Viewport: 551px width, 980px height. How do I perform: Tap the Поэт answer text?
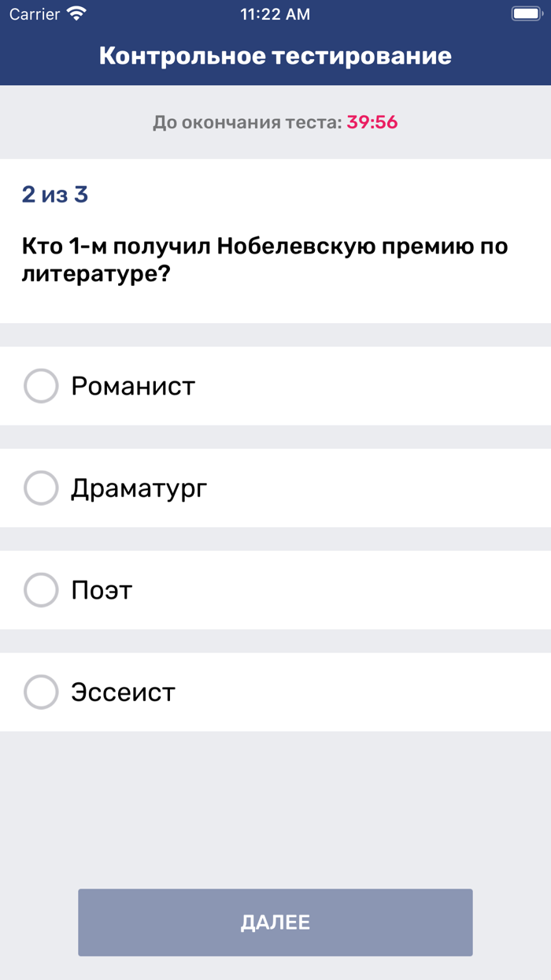pos(102,590)
